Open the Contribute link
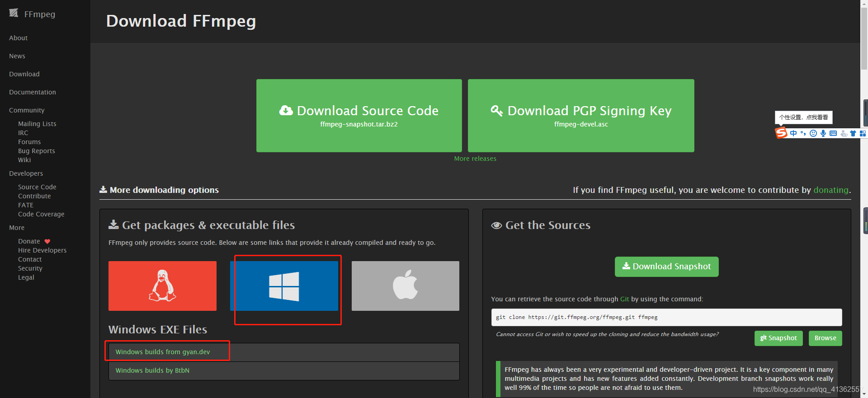Image resolution: width=868 pixels, height=398 pixels. (34, 196)
